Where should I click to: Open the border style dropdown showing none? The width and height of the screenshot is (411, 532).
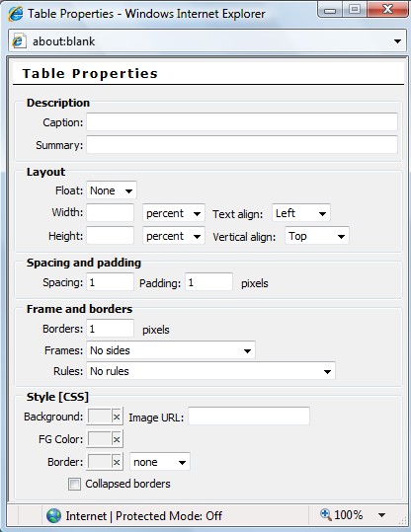pyautogui.click(x=160, y=462)
